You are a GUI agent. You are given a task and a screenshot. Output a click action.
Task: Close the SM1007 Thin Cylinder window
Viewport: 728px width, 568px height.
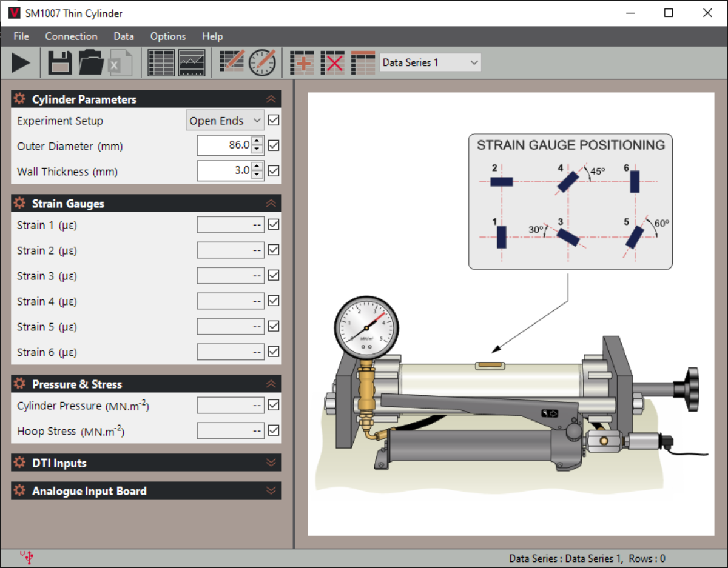pos(707,13)
